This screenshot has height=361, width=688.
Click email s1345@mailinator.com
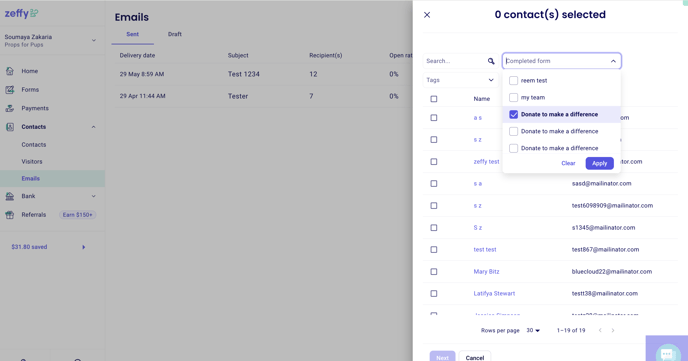point(603,228)
